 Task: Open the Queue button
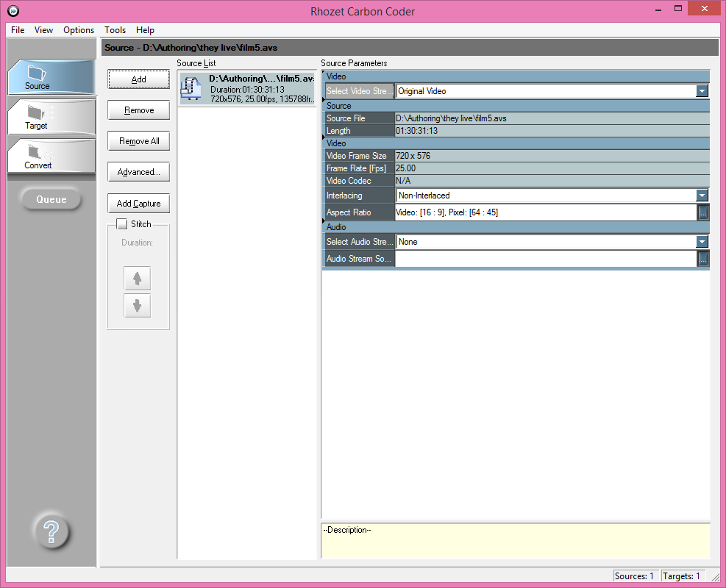51,199
